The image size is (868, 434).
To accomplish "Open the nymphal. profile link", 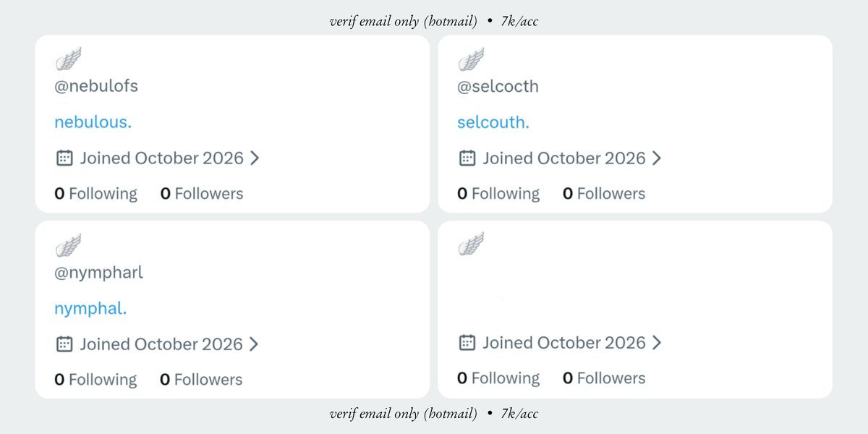I will pyautogui.click(x=90, y=308).
